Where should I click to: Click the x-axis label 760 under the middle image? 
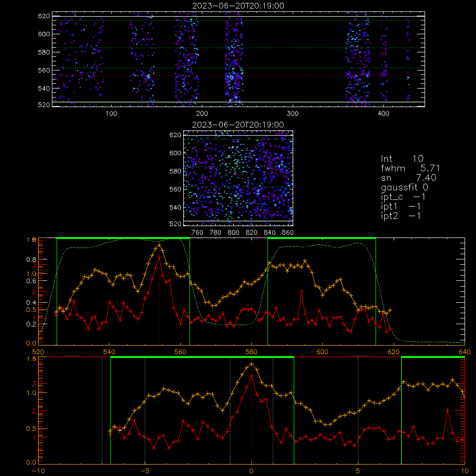[x=198, y=233]
